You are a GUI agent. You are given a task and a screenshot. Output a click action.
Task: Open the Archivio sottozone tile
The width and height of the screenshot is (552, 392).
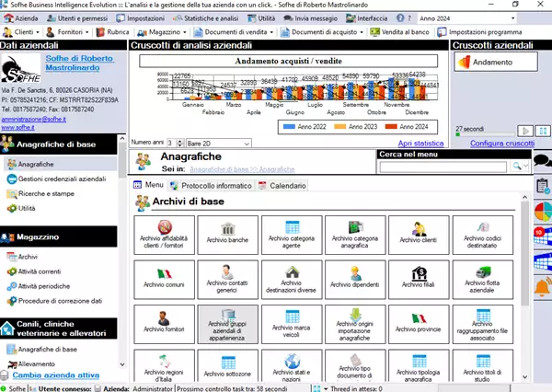click(x=228, y=366)
